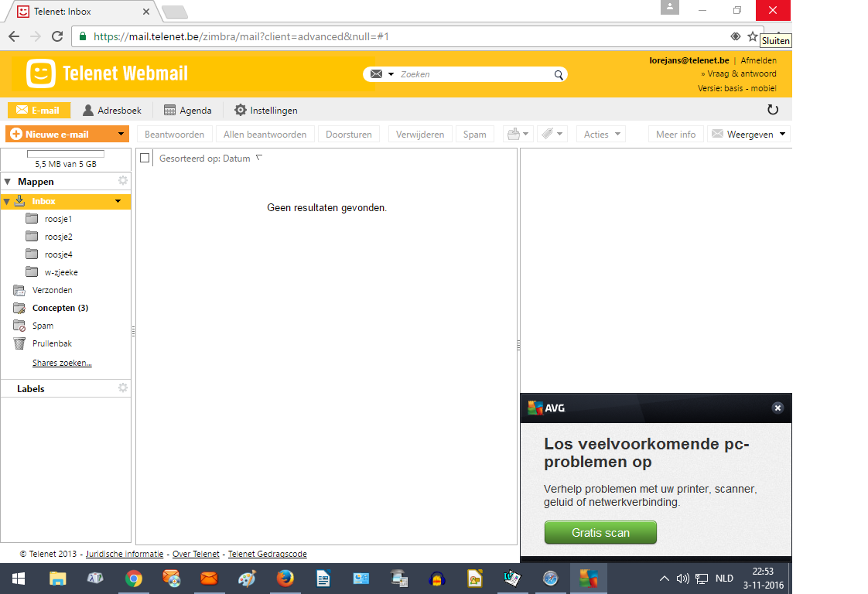Expand the Acties dropdown menu
The image size is (868, 594).
pos(602,134)
